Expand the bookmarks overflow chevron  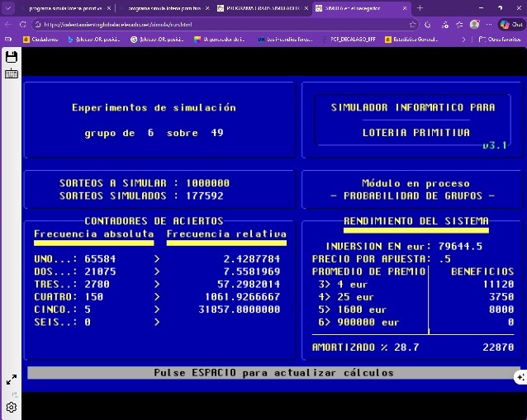463,39
